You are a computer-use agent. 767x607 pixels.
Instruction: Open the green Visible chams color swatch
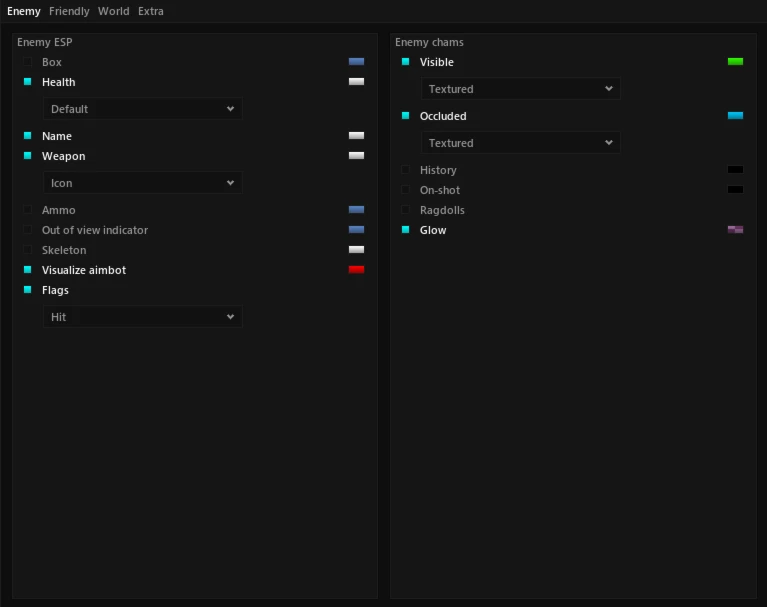[x=735, y=62]
